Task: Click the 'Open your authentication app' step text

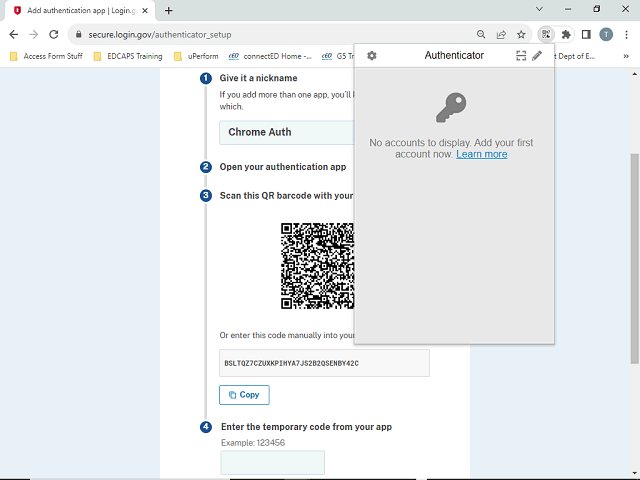Action: pyautogui.click(x=283, y=167)
